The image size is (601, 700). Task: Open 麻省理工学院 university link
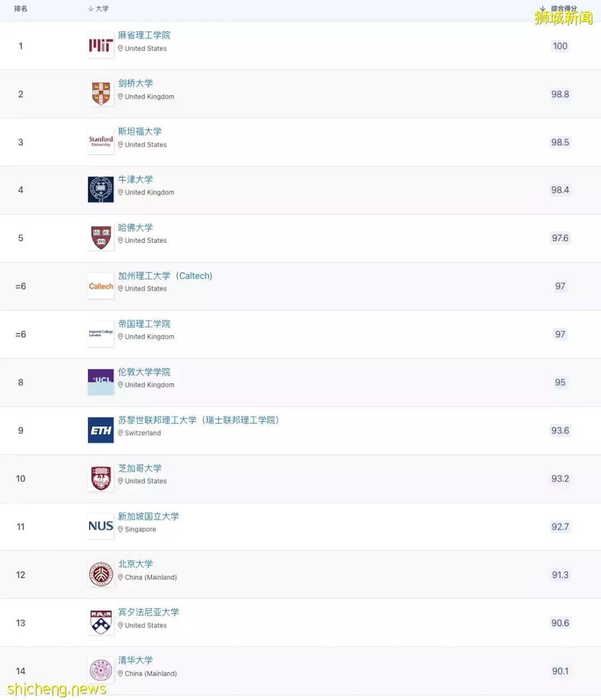(x=144, y=35)
